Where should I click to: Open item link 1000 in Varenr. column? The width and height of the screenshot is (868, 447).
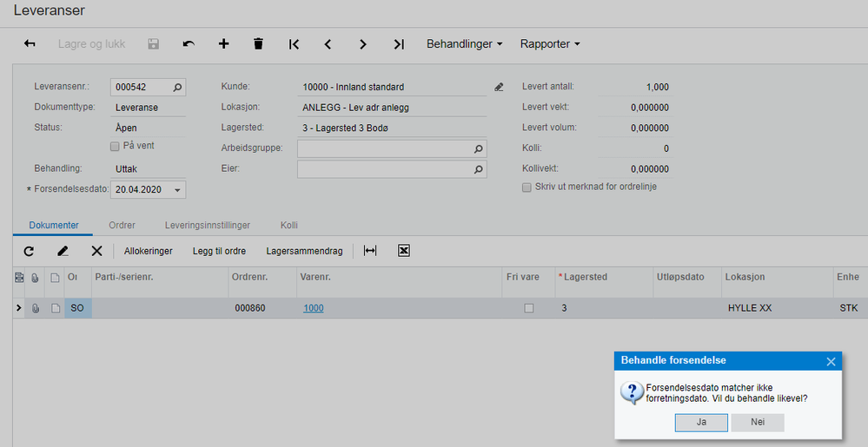pos(313,308)
